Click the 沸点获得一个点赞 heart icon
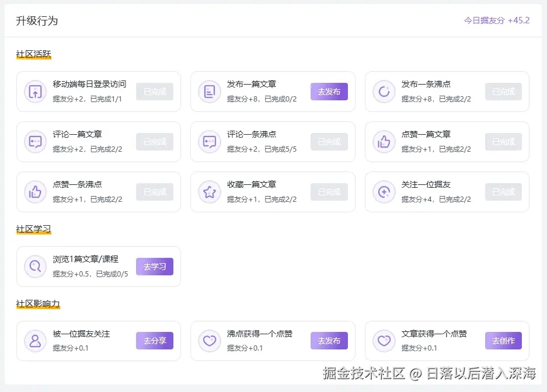 [x=210, y=341]
